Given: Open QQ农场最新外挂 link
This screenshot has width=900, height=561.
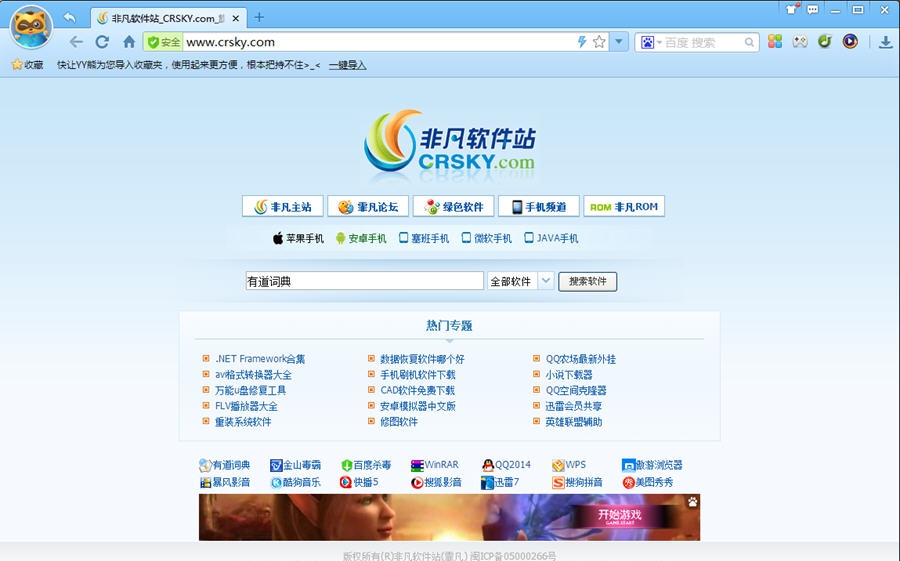Looking at the screenshot, I should (580, 359).
